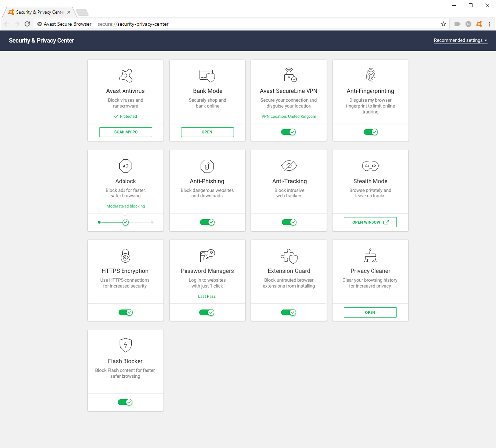Screen dimensions: 496x448
Task: Click Moderate ad blocking label
Action: [125, 206]
